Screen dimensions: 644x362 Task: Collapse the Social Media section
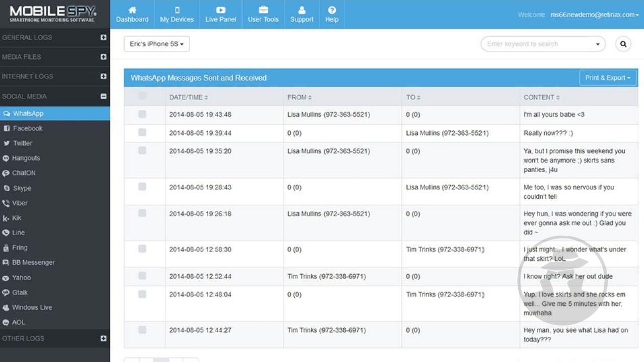click(x=104, y=96)
